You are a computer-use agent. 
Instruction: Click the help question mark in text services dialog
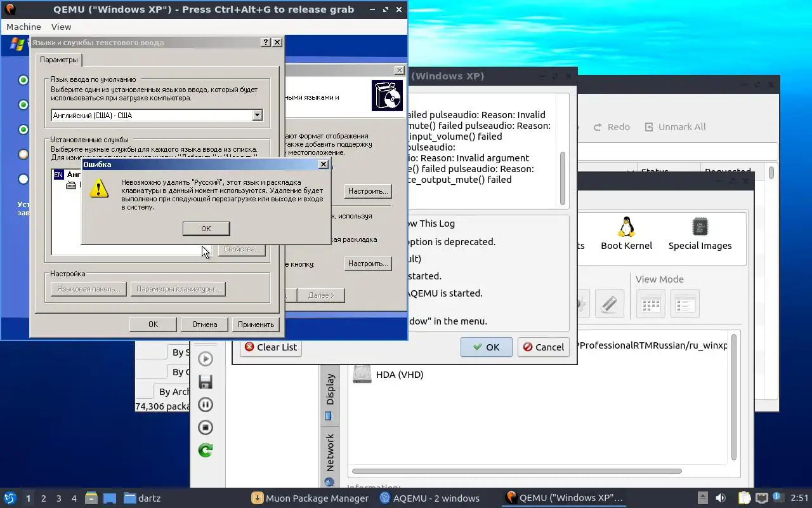click(266, 43)
